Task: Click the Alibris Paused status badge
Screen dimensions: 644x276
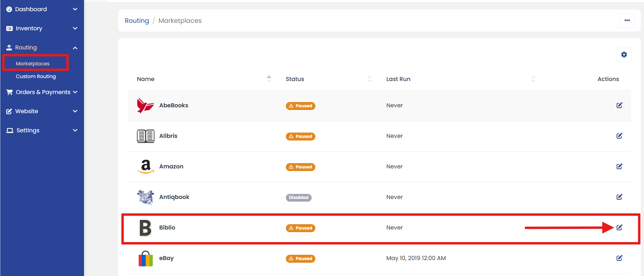Action: [x=300, y=136]
